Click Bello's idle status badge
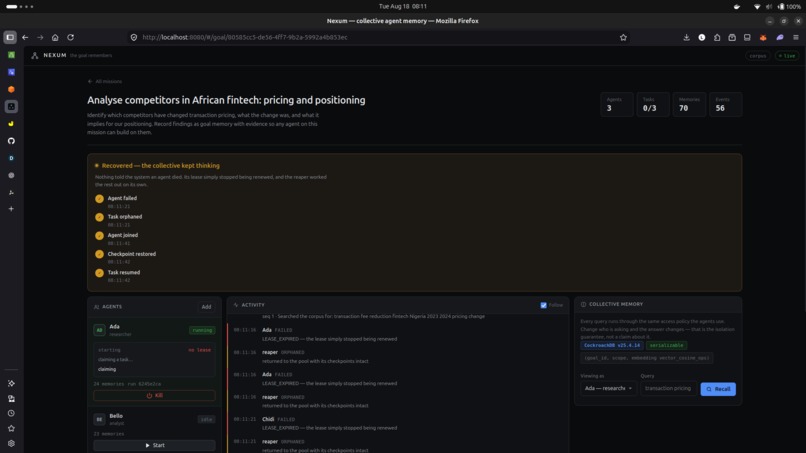This screenshot has width=806, height=453. click(x=206, y=420)
